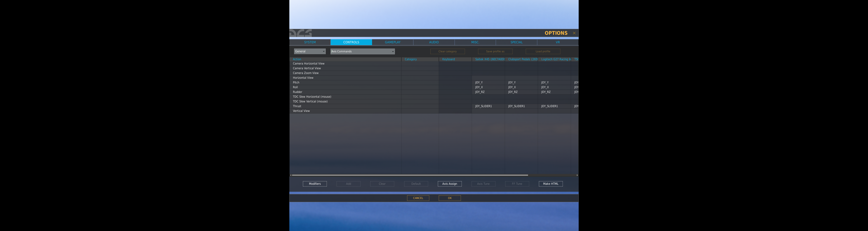Image resolution: width=868 pixels, height=231 pixels.
Task: Close the Options window with the X icon
Action: point(574,33)
